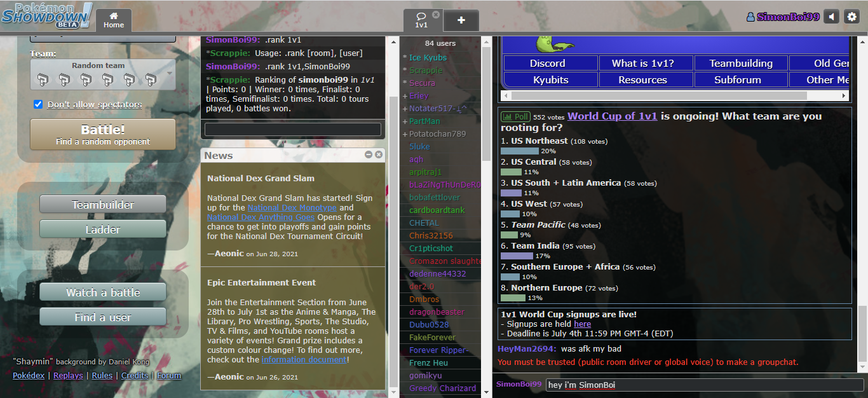
Task: Open the sound settings speaker icon
Action: 831,17
